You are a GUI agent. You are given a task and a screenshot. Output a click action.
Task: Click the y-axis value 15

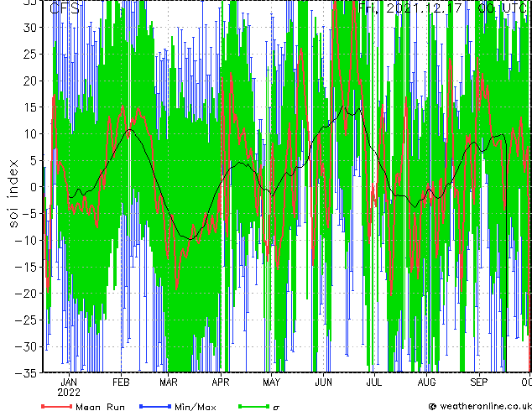30,107
